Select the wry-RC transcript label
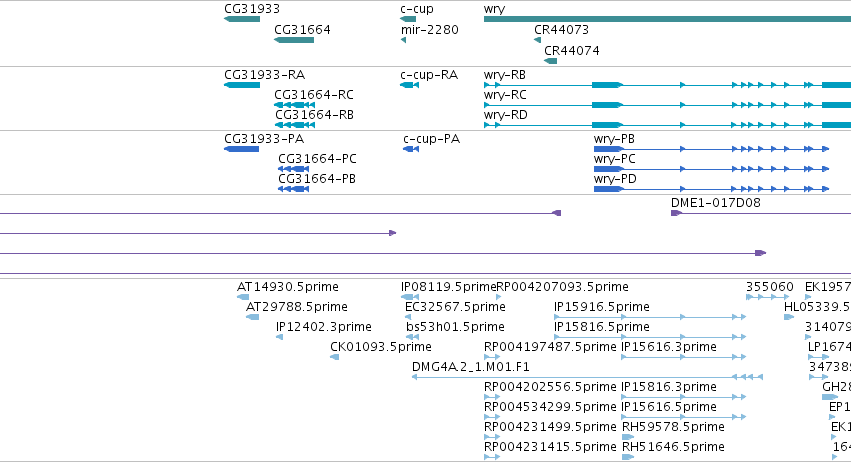This screenshot has width=851, height=462. pos(505,95)
